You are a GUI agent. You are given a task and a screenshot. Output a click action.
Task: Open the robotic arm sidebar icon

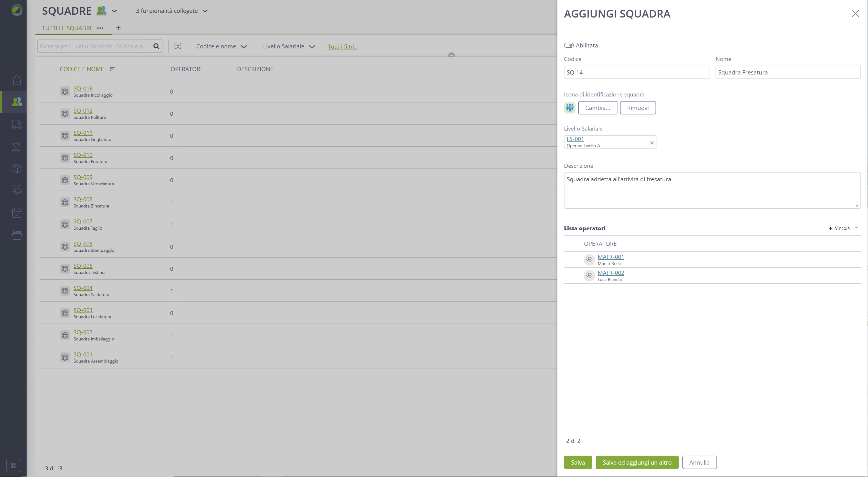coord(17,146)
